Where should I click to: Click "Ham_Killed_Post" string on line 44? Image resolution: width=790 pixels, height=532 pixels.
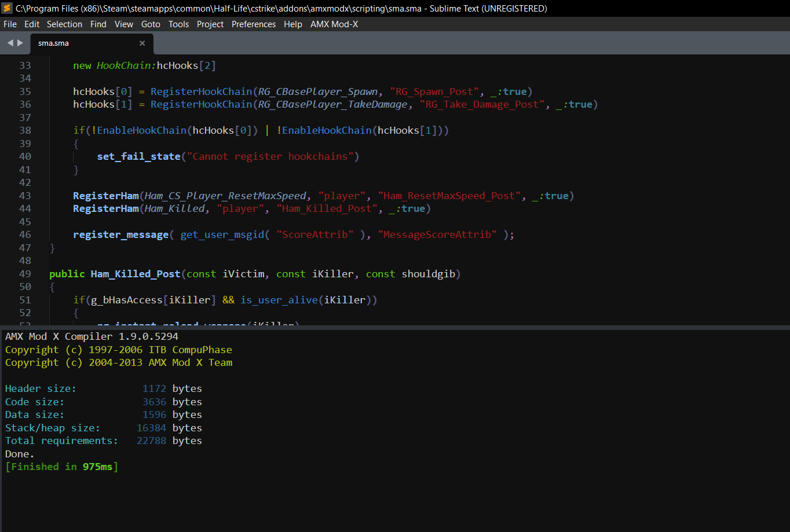tap(327, 208)
